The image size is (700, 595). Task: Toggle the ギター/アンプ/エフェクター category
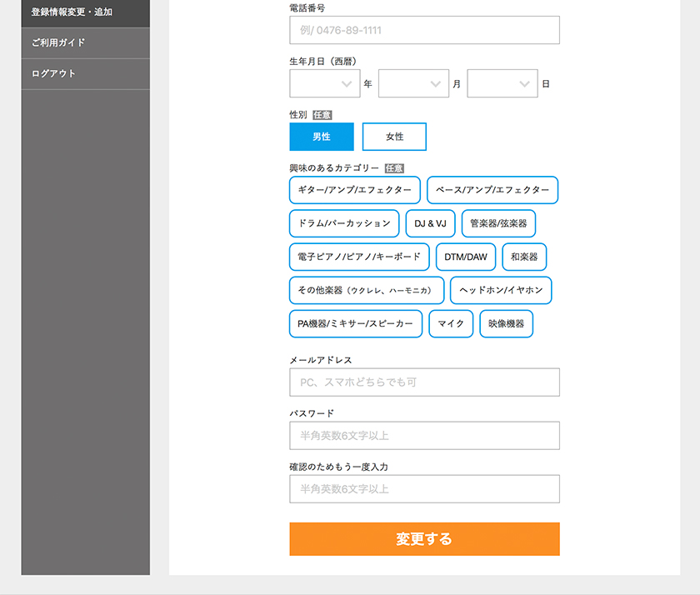pos(354,190)
